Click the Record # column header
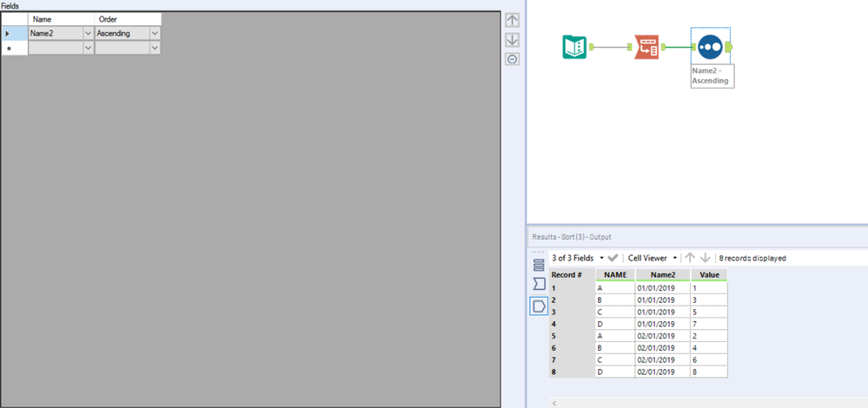 point(572,275)
